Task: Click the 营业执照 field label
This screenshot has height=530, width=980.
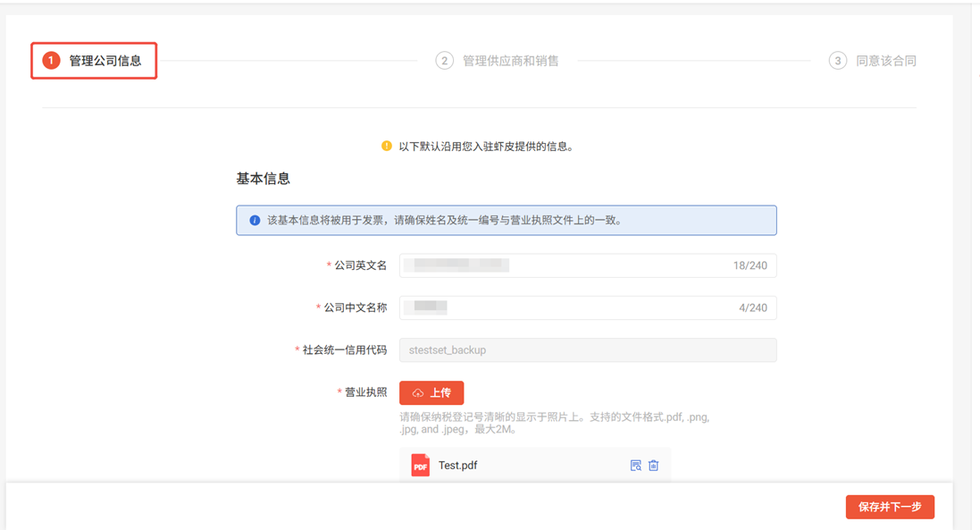Action: [x=366, y=392]
